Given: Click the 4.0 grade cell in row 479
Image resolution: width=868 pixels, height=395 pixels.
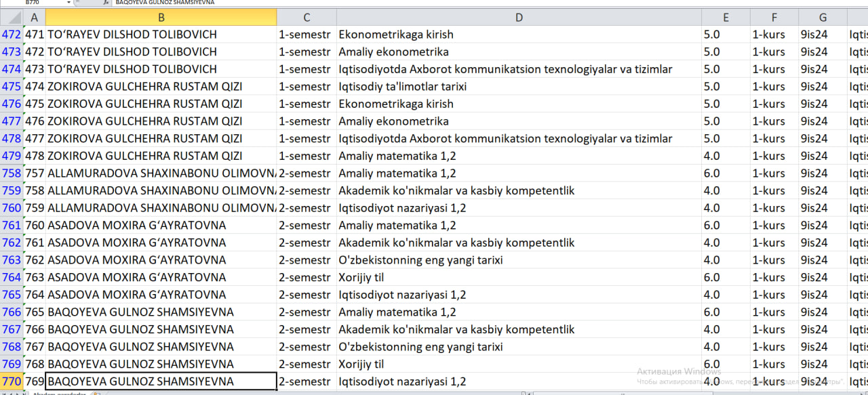Looking at the screenshot, I should [x=726, y=156].
